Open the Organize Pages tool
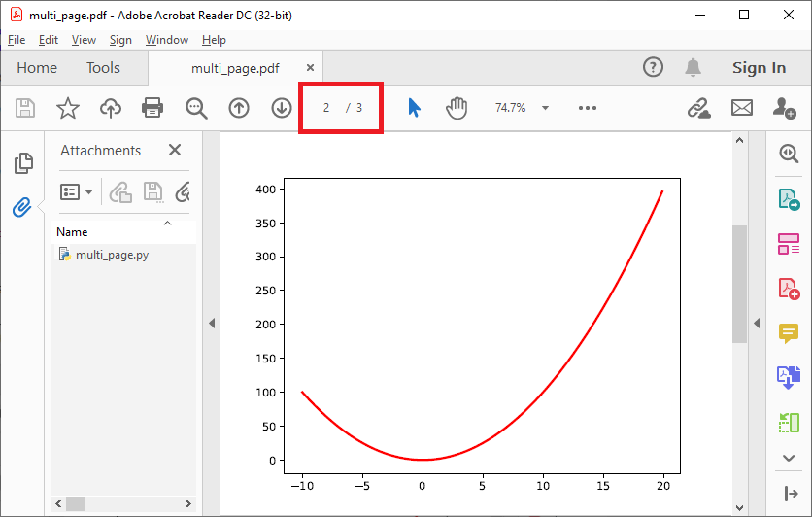 click(x=789, y=244)
